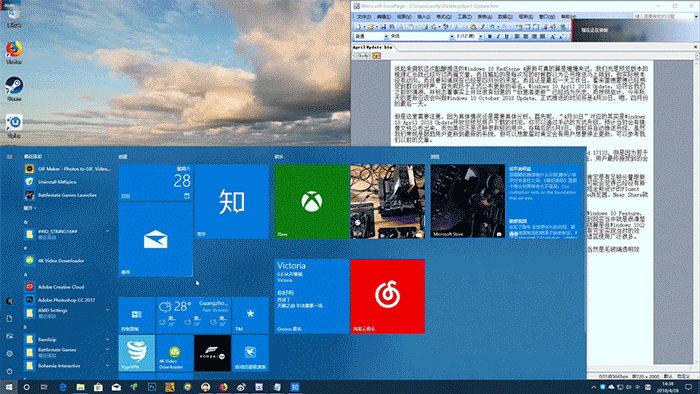Click Undo icon in FrontPage toolbar
This screenshot has height=394, width=700.
(x=492, y=27)
